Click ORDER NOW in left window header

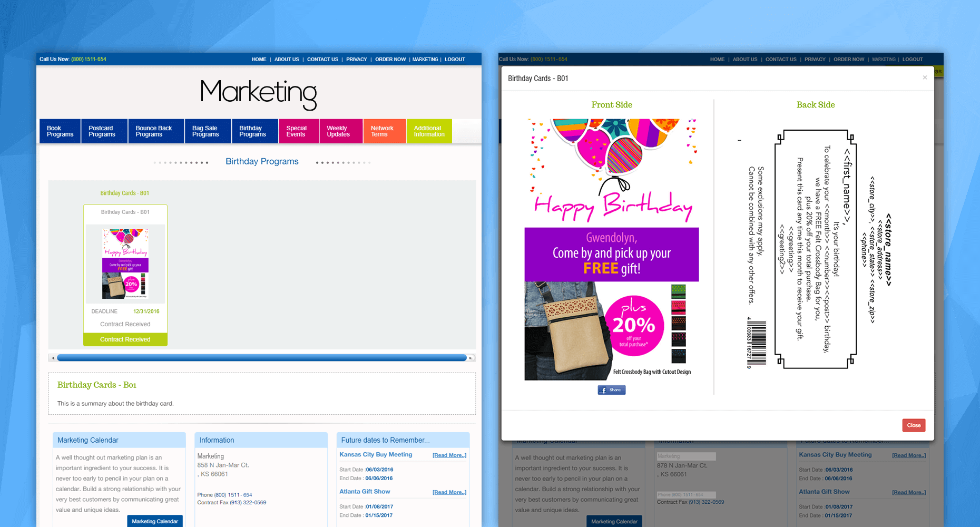[x=390, y=60]
